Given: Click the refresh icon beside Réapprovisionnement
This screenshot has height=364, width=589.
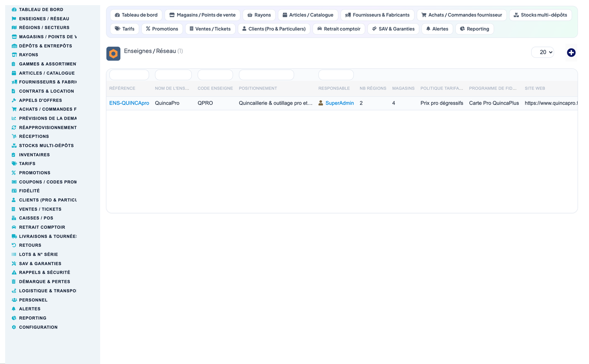Looking at the screenshot, I should coord(14,127).
